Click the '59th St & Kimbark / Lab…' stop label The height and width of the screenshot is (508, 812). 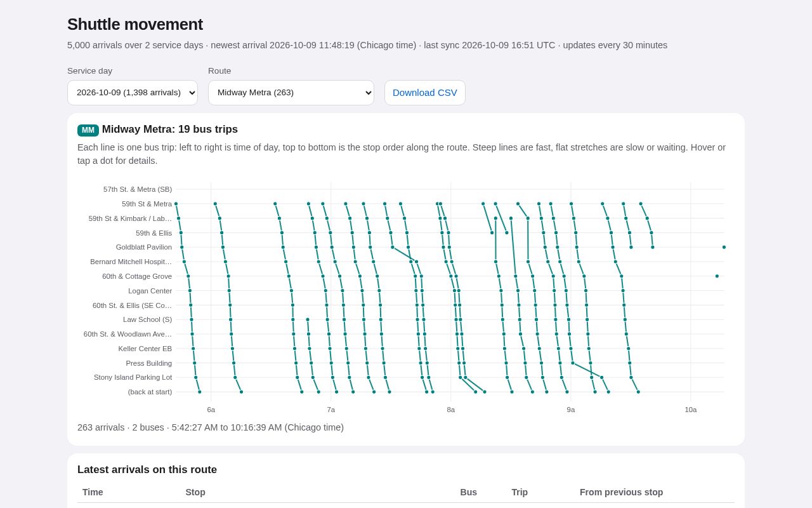point(130,218)
